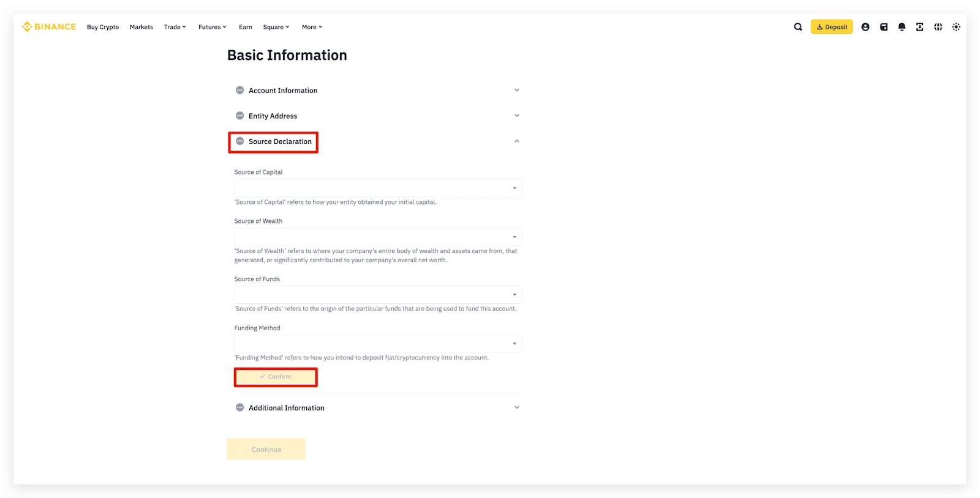Click the 'Source of Capital' field label
The width and height of the screenshot is (980, 498).
pyautogui.click(x=258, y=172)
